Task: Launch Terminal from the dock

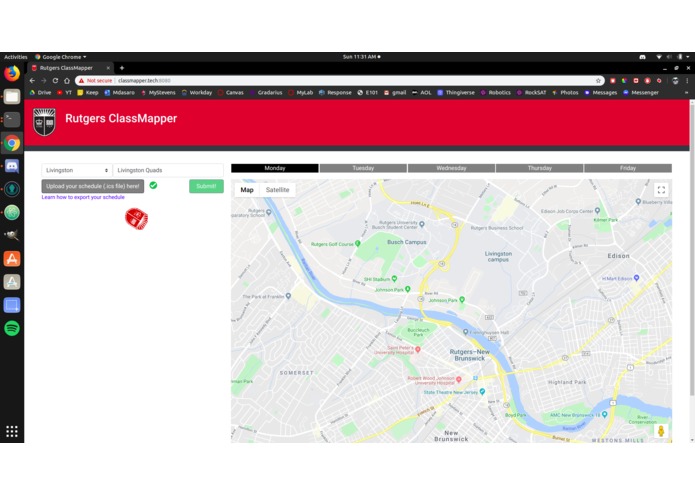Action: coord(12,120)
